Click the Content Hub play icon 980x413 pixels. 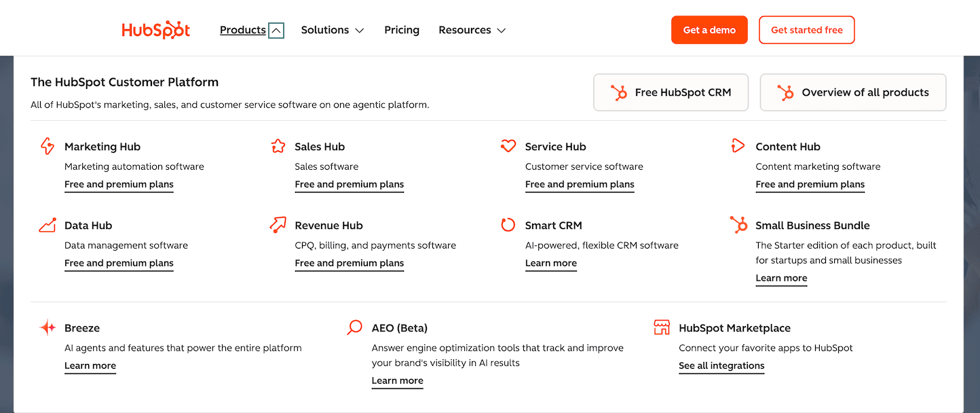click(x=738, y=145)
